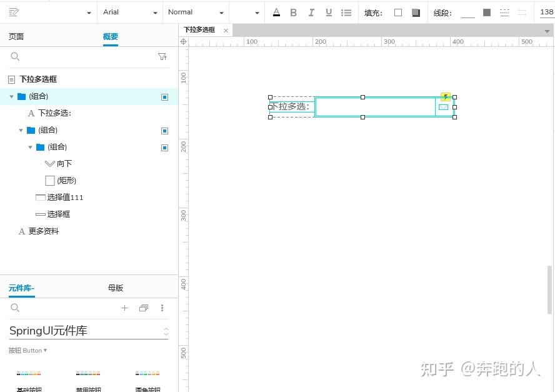Click the square marker of third-level (组合)
This screenshot has width=555, height=392.
pyautogui.click(x=164, y=148)
